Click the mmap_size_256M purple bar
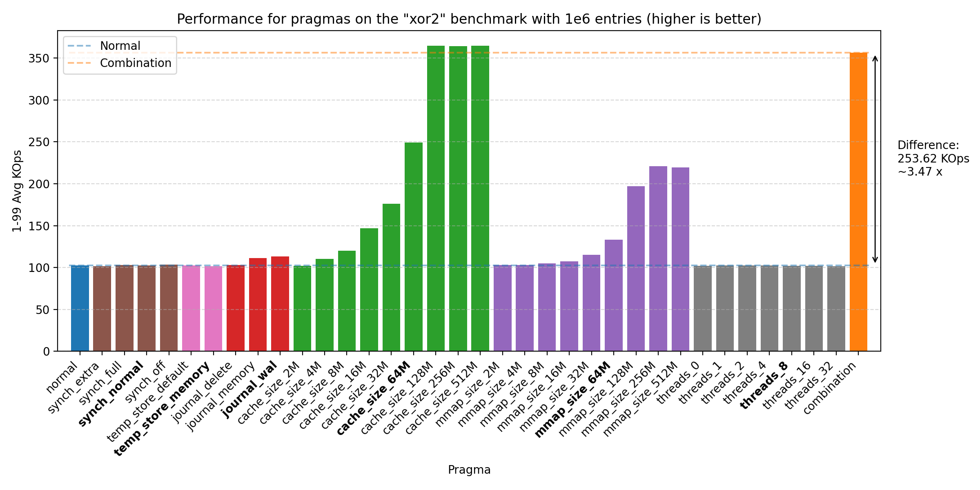The height and width of the screenshot is (490, 980). tap(658, 258)
